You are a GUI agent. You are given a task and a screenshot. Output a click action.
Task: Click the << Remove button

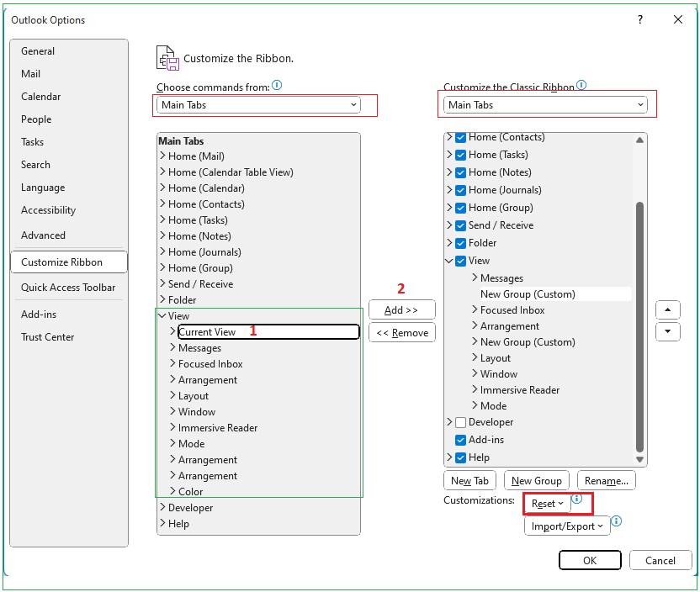[402, 333]
